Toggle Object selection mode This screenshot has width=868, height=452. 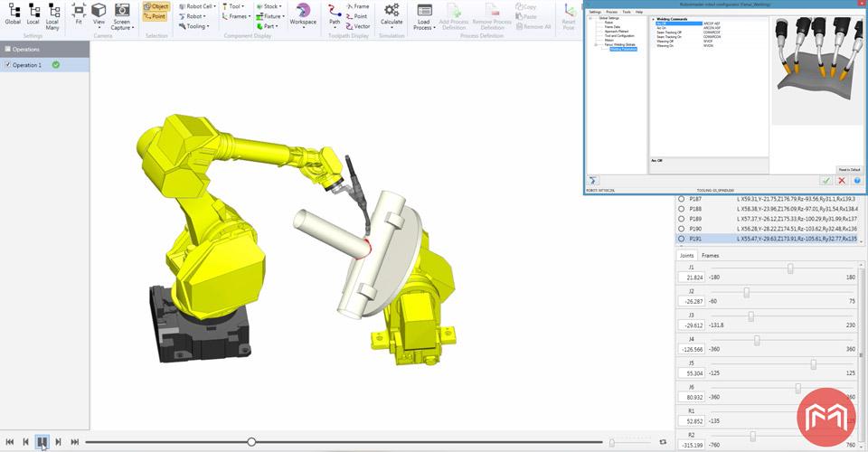coord(156,6)
